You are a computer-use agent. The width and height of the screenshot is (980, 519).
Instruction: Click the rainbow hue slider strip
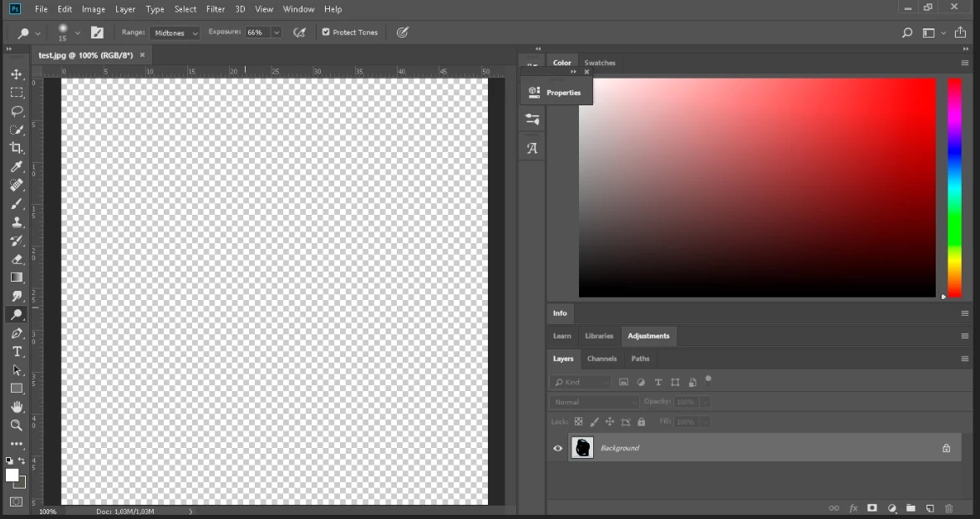click(x=954, y=187)
